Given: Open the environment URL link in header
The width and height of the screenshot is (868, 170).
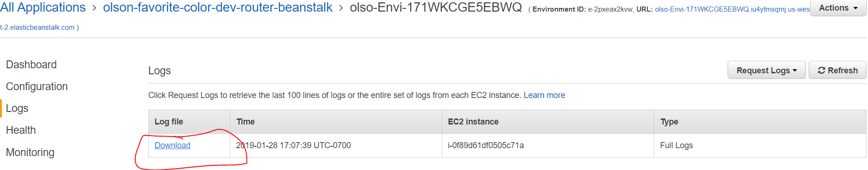Looking at the screenshot, I should point(732,9).
